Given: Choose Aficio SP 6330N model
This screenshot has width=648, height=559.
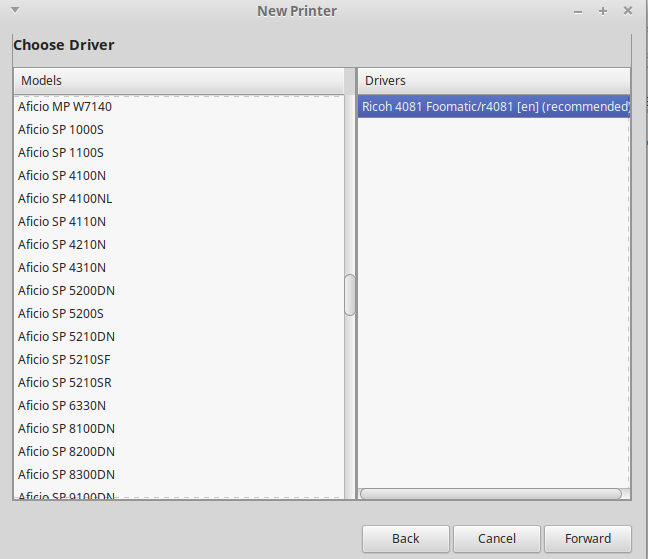Looking at the screenshot, I should click(x=179, y=406).
